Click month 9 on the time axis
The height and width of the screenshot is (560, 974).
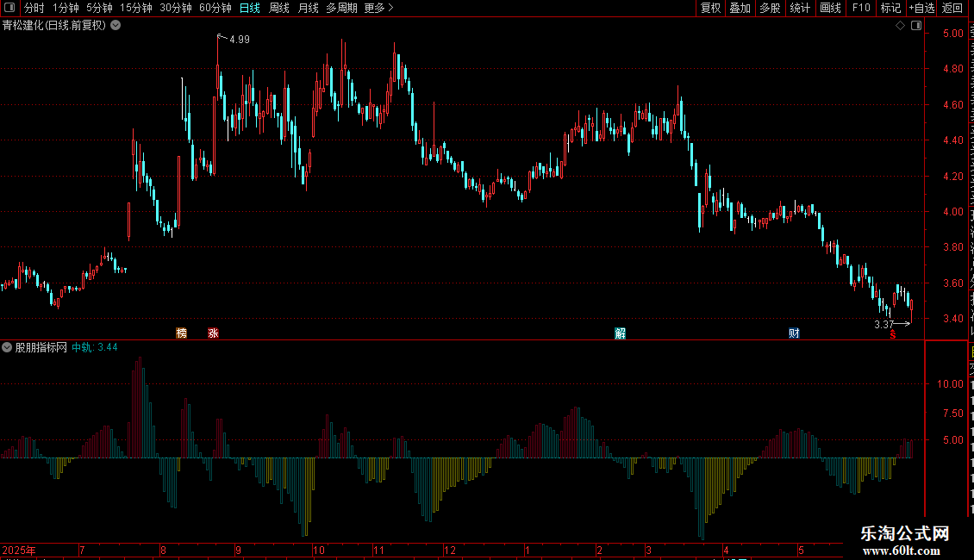(238, 551)
